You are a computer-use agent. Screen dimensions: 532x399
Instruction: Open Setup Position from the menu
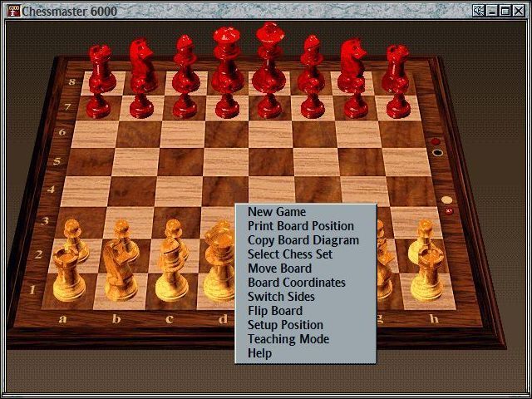point(285,325)
